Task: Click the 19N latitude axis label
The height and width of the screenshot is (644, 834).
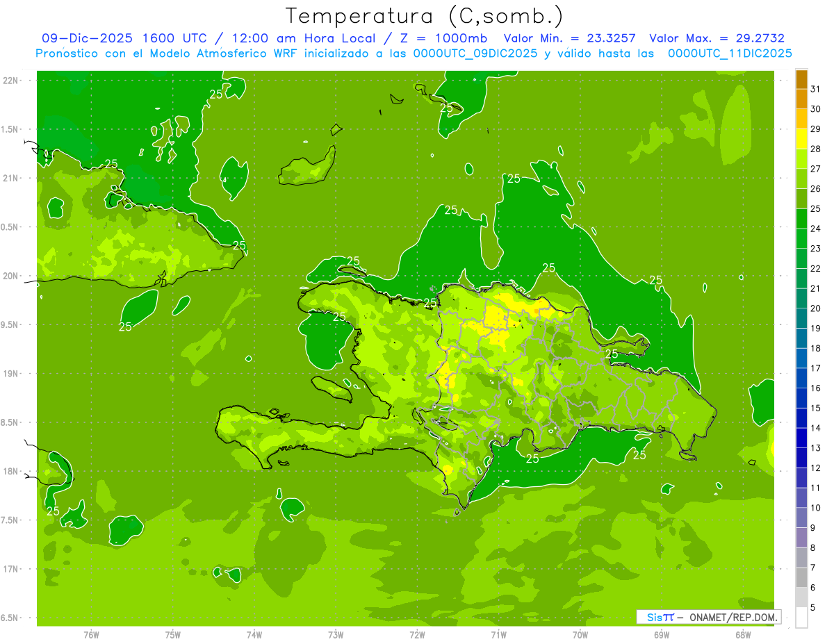Action: click(x=10, y=374)
